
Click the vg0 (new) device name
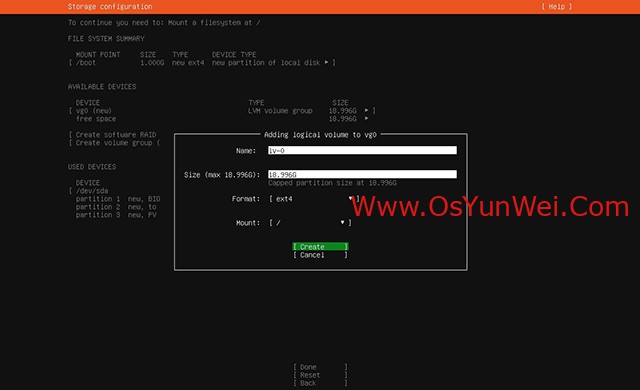[x=93, y=111]
